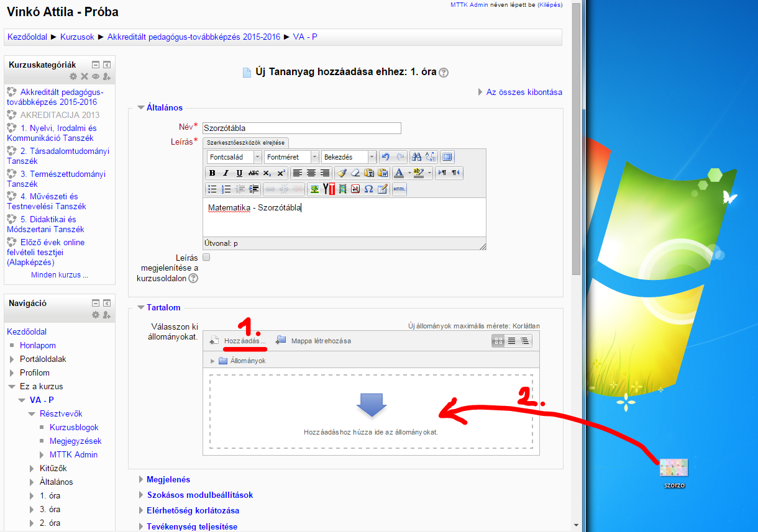The width and height of the screenshot is (758, 532).
Task: Assign roles in Kurzuskategóriák block
Action: tap(107, 76)
